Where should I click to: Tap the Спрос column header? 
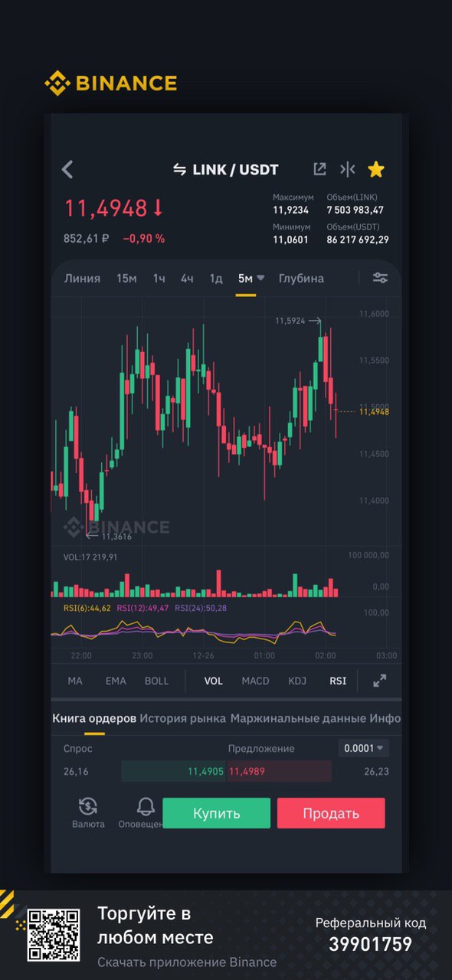[x=78, y=748]
